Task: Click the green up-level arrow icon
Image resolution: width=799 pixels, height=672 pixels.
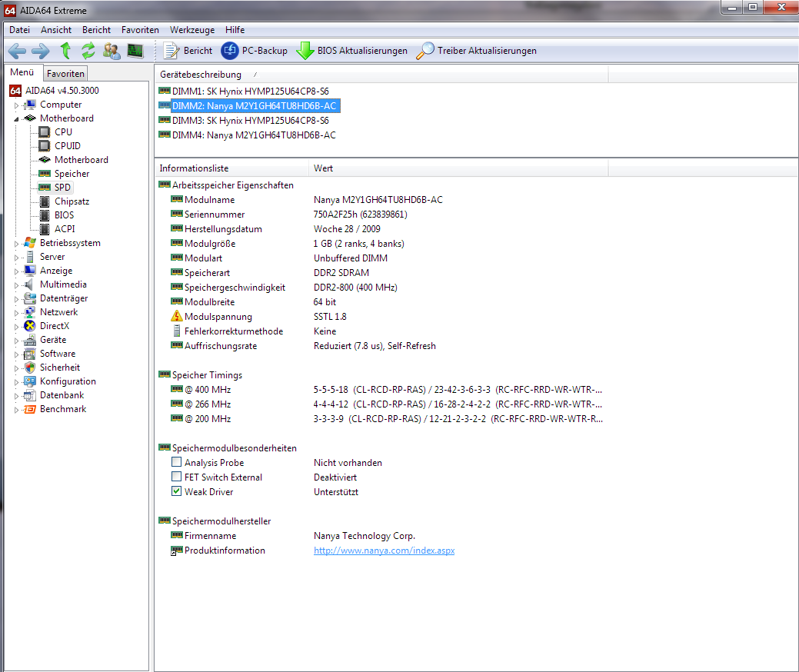Action: point(65,51)
